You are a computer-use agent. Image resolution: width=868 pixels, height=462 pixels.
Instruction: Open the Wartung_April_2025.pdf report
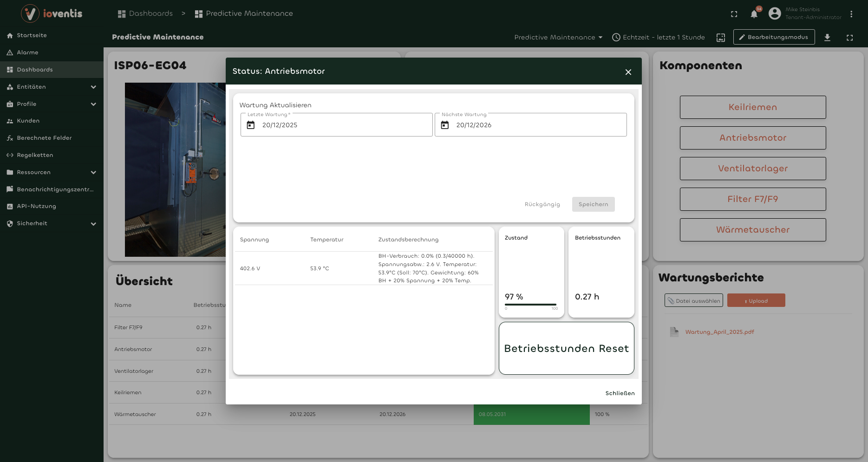(720, 332)
